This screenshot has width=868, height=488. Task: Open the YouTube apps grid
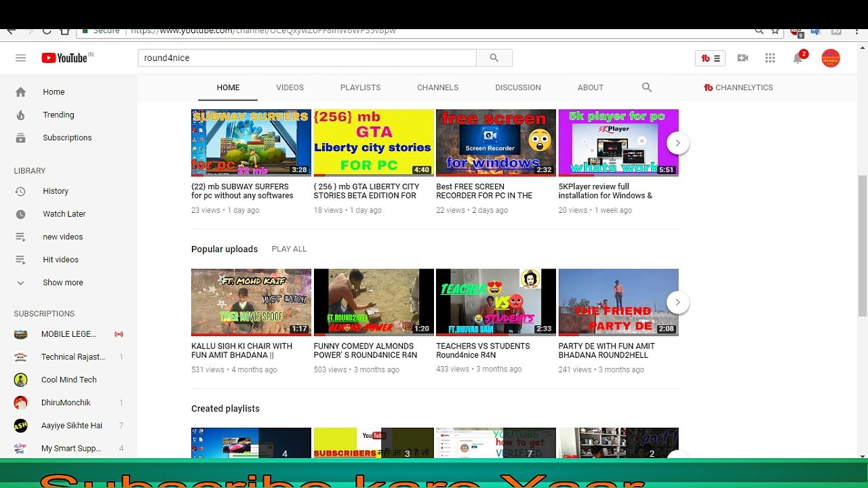coord(770,58)
